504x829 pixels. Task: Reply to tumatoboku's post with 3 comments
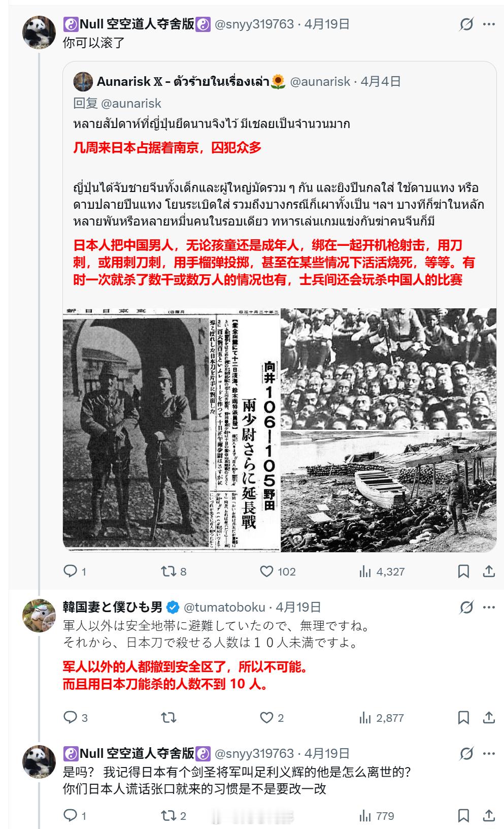pos(75,718)
